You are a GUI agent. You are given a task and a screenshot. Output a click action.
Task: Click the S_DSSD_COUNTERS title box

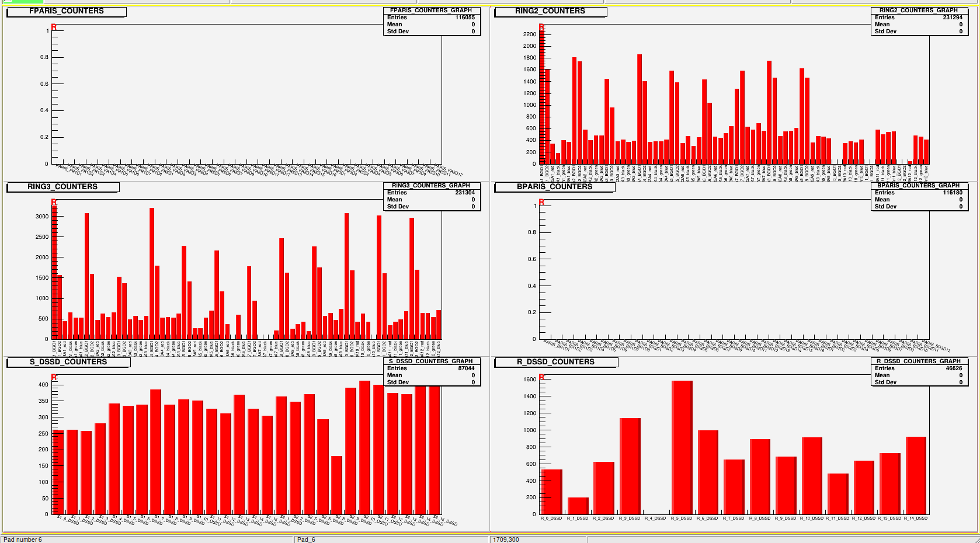pyautogui.click(x=68, y=362)
